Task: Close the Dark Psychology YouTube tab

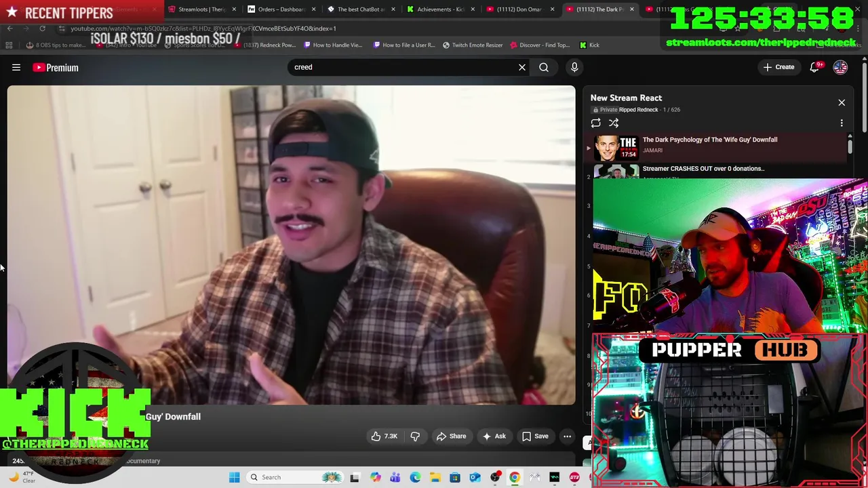Action: (x=632, y=9)
